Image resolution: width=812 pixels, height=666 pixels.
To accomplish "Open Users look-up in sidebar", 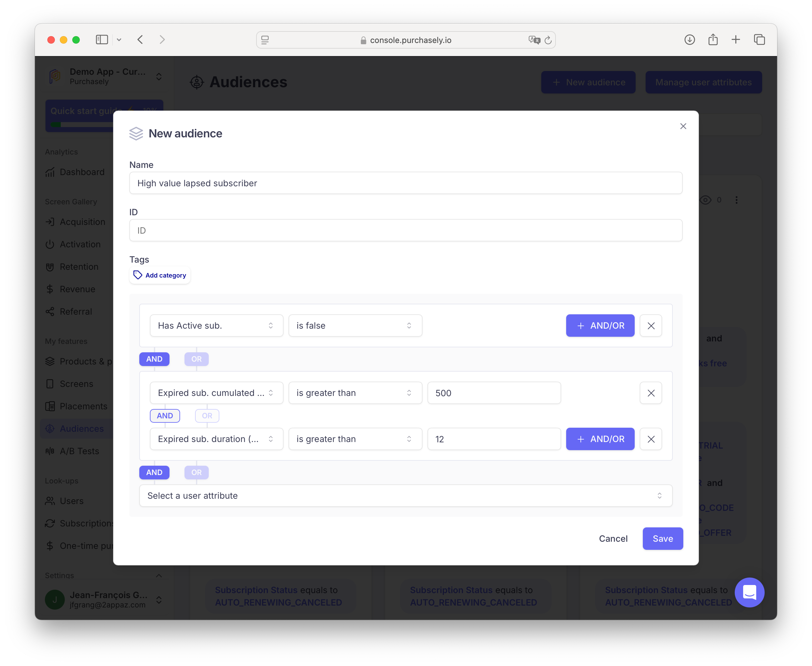I will point(64,501).
